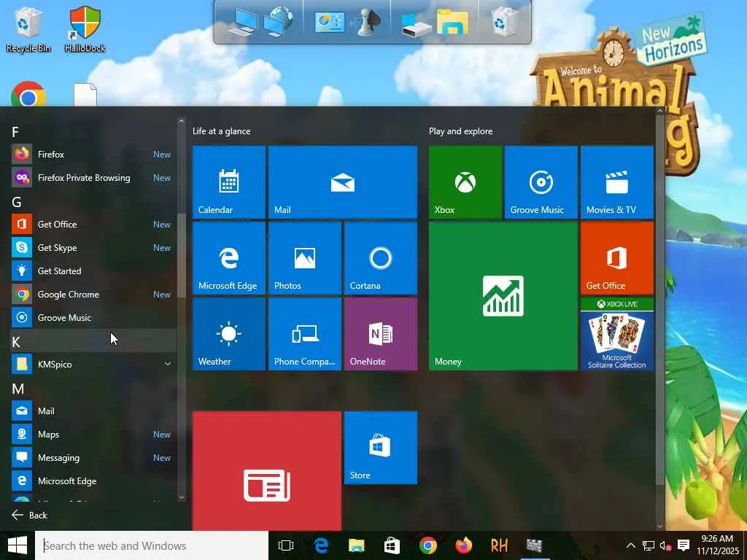Open the Get Started app
The width and height of the screenshot is (747, 560).
(93, 271)
